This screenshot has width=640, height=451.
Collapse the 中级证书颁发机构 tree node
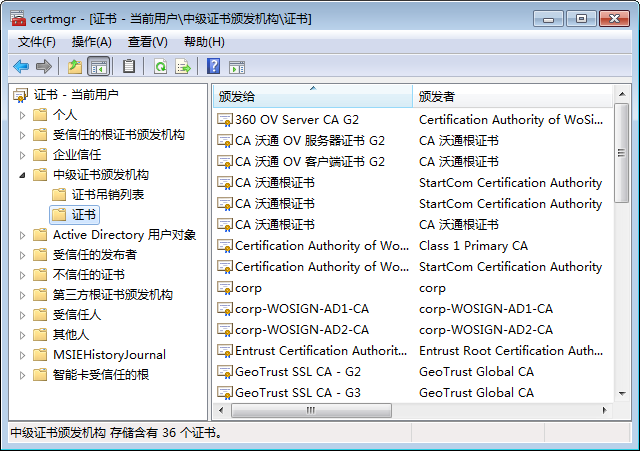point(23,176)
